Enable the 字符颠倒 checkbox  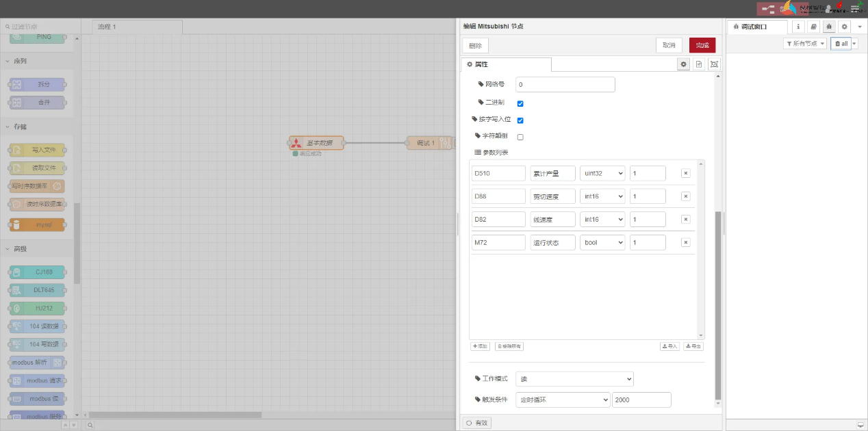click(520, 137)
